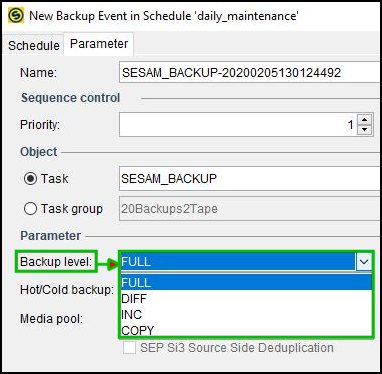This screenshot has width=382, height=374.
Task: Enable SEP Si3 Source Side Deduplication checkbox
Action: pos(130,348)
